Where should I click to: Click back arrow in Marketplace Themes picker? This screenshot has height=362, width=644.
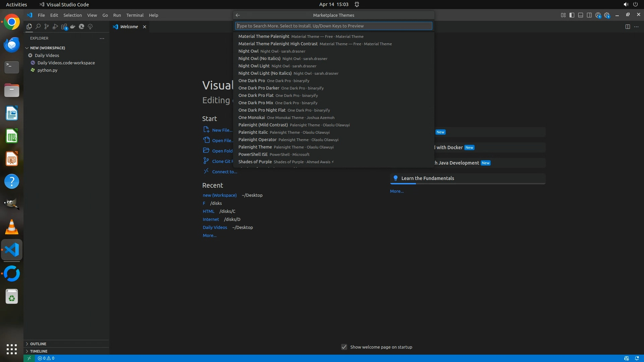[x=238, y=15]
